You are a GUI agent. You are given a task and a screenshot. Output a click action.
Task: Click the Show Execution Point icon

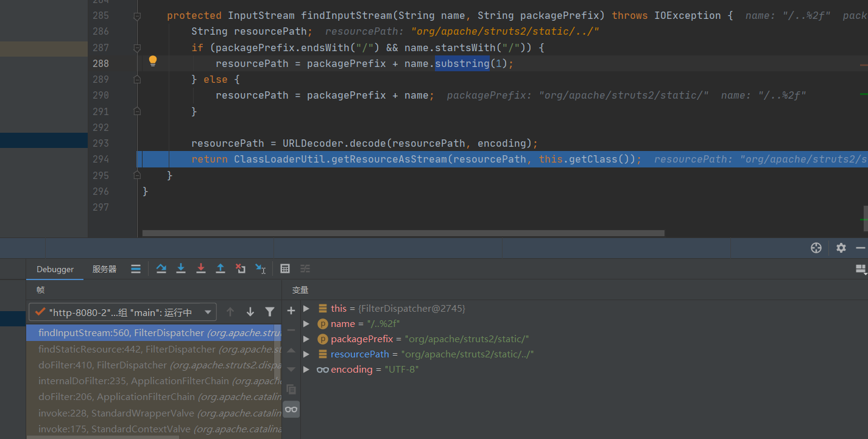point(136,269)
